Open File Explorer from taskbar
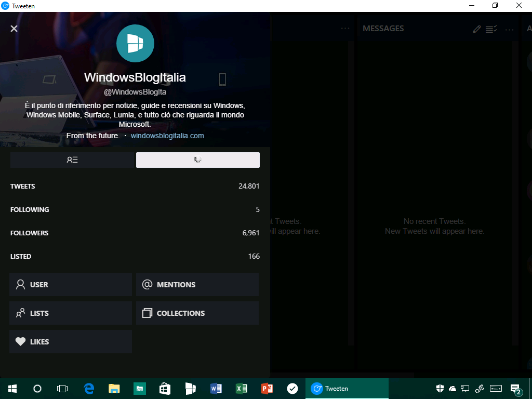Image resolution: width=532 pixels, height=399 pixels. (114, 389)
